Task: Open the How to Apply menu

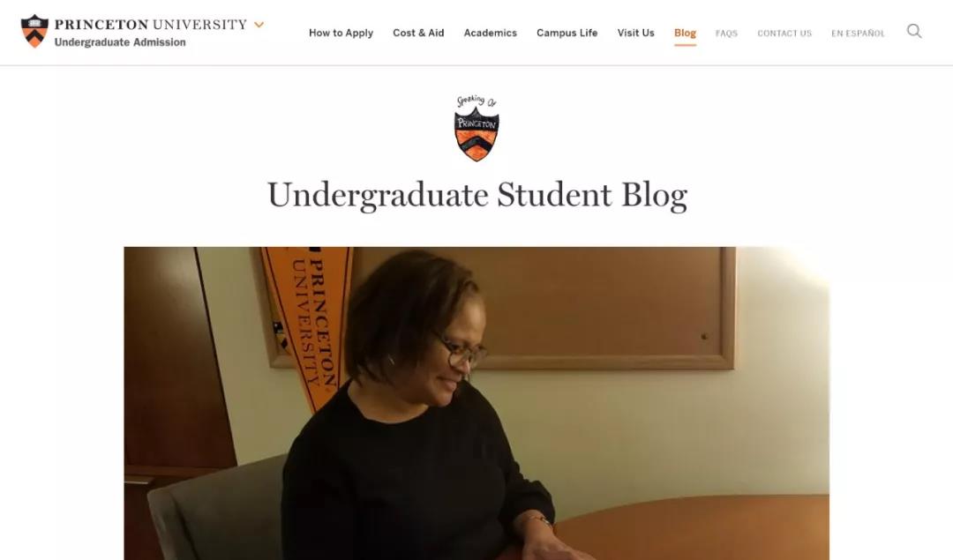Action: click(x=341, y=33)
